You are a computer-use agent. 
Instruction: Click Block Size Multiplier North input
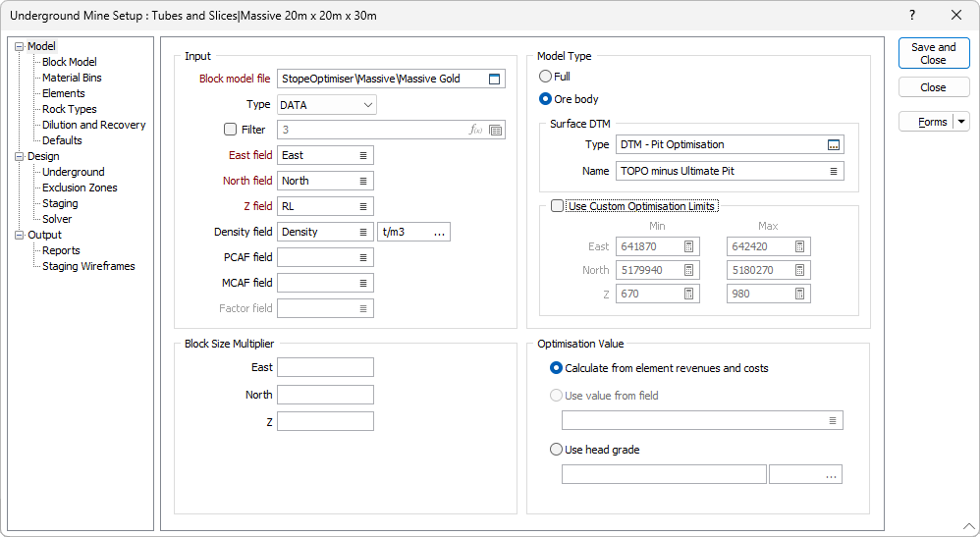[326, 395]
